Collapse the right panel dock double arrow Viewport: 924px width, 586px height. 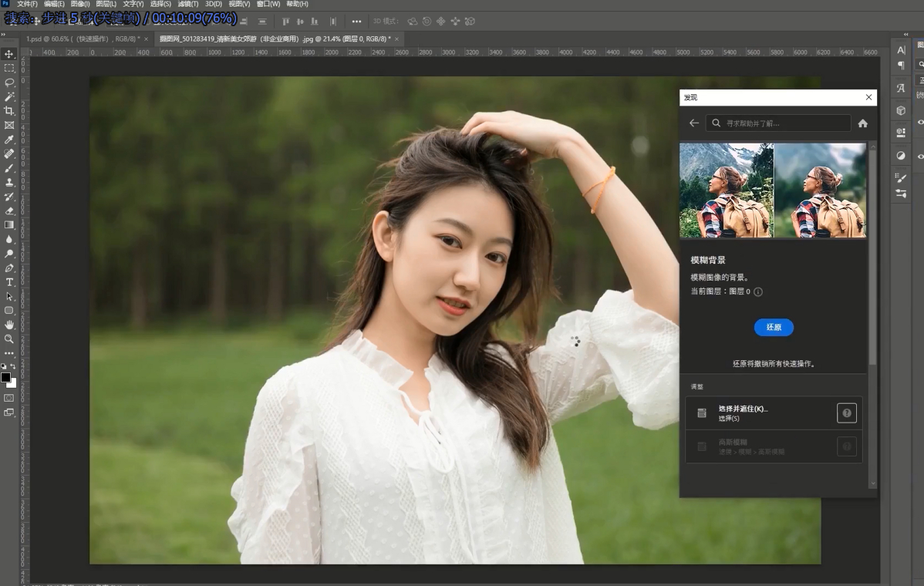pyautogui.click(x=906, y=35)
